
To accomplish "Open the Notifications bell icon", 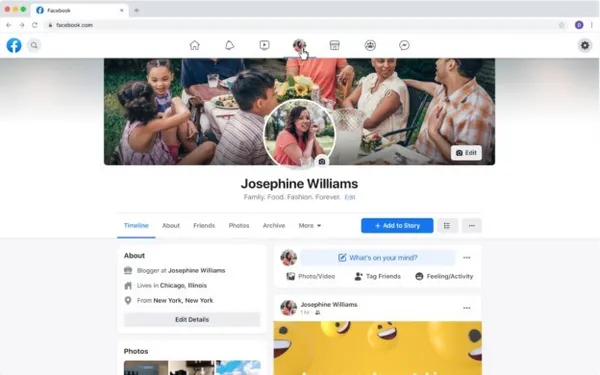I will 230,45.
